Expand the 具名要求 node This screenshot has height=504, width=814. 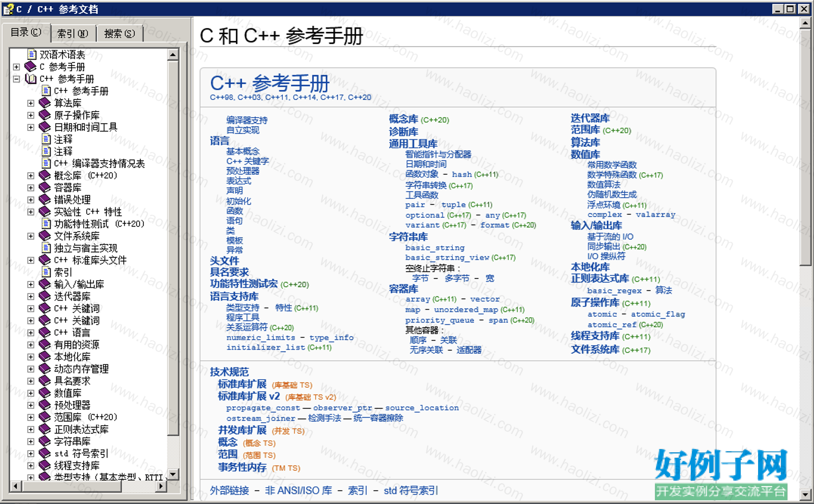click(31, 381)
